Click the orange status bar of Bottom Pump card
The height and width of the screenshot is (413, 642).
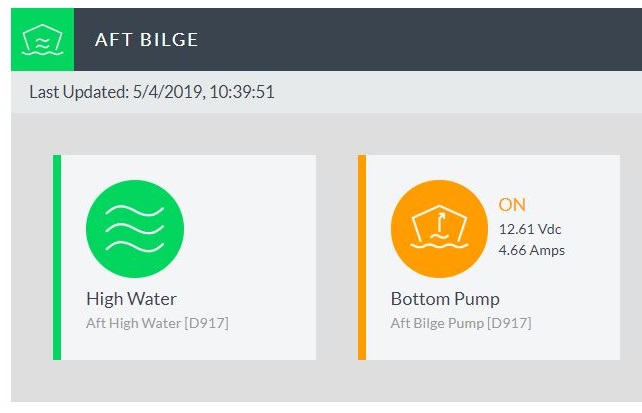(362, 257)
